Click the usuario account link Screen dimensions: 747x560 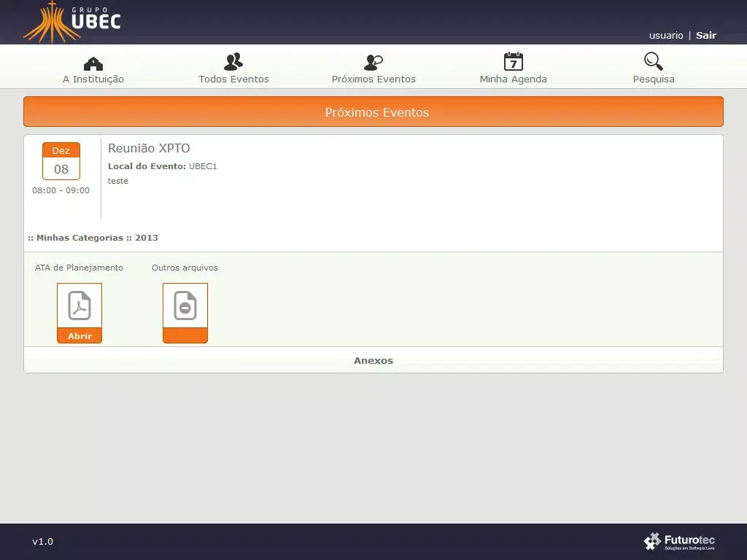click(x=665, y=35)
